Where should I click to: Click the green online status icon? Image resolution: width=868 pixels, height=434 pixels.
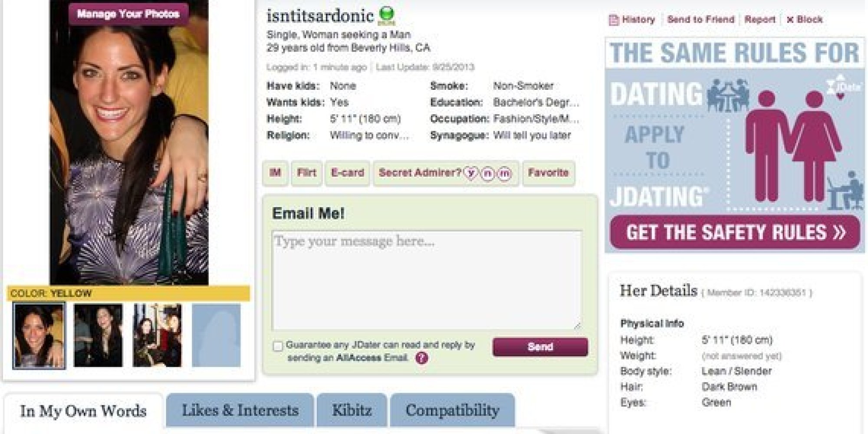(385, 15)
